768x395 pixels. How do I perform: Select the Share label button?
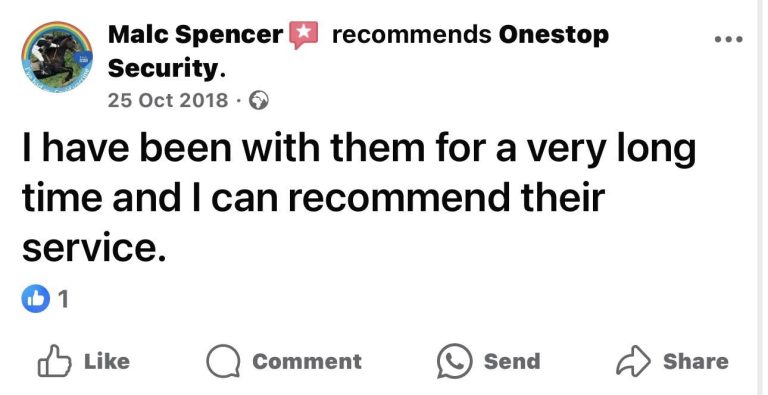point(696,362)
